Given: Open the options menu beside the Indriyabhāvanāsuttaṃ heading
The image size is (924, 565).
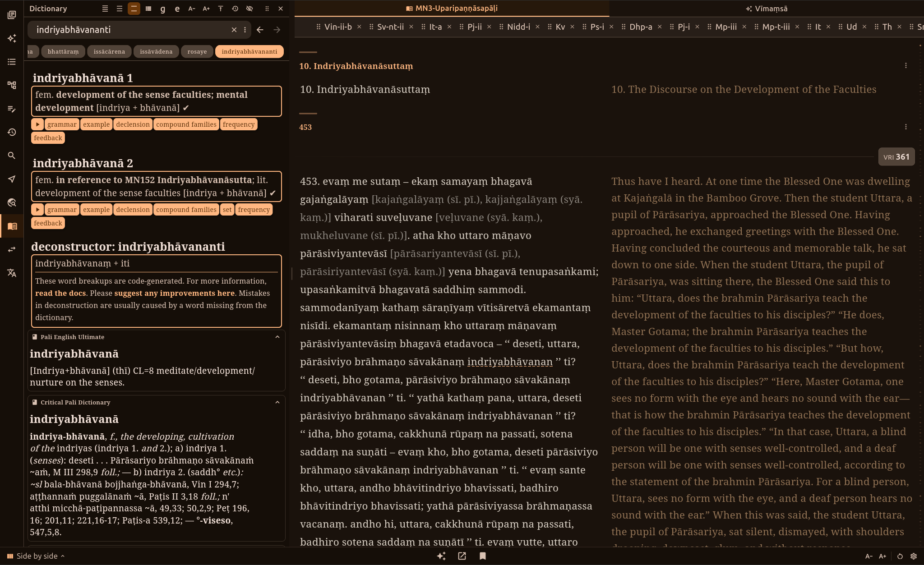Looking at the screenshot, I should point(906,66).
